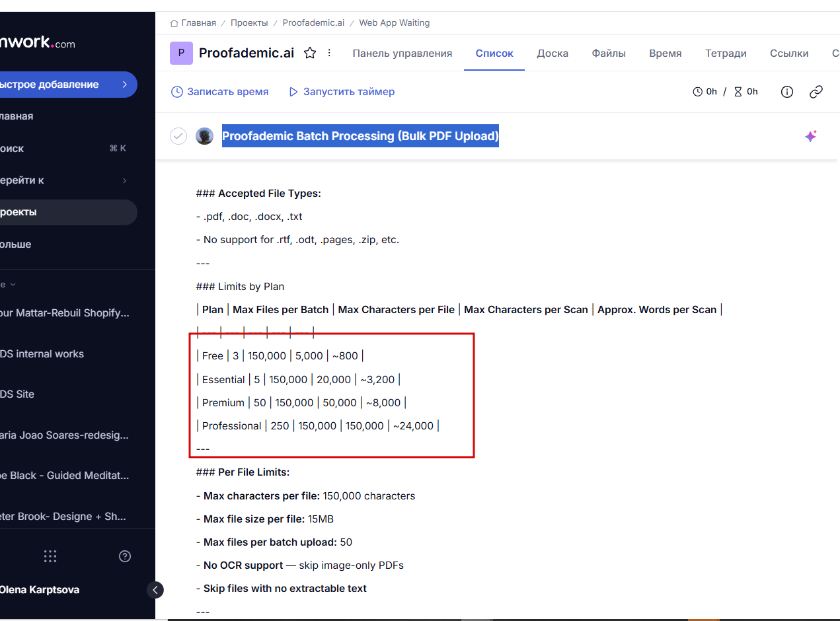The height and width of the screenshot is (621, 840).
Task: Click the '- .pdf, .doc, .docx, .txt' line
Action: pyautogui.click(x=249, y=217)
